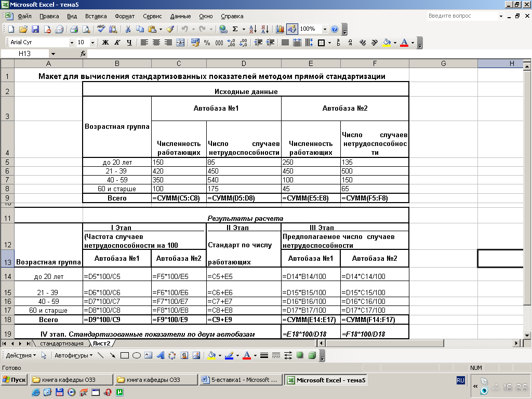Image resolution: width=532 pixels, height=399 pixels.
Task: Increase indent on formatting toolbar
Action: pyautogui.click(x=270, y=43)
